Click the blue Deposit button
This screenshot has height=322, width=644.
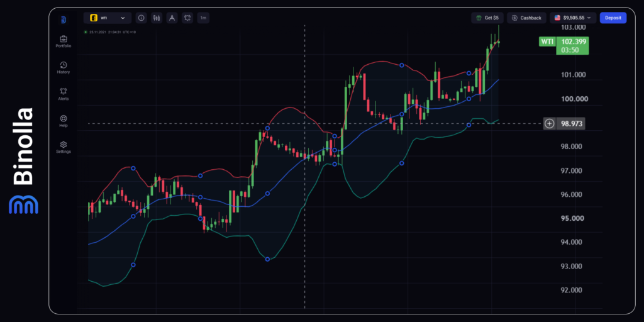click(613, 18)
